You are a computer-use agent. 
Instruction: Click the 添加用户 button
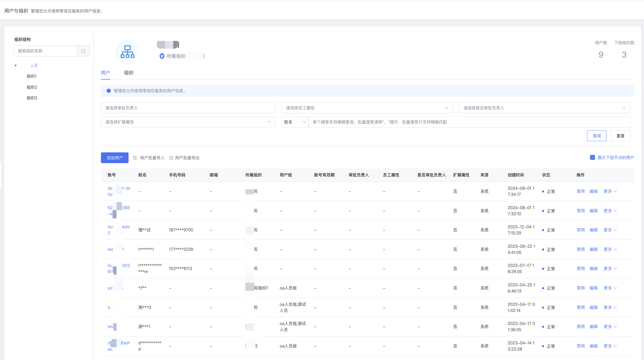[x=114, y=158]
